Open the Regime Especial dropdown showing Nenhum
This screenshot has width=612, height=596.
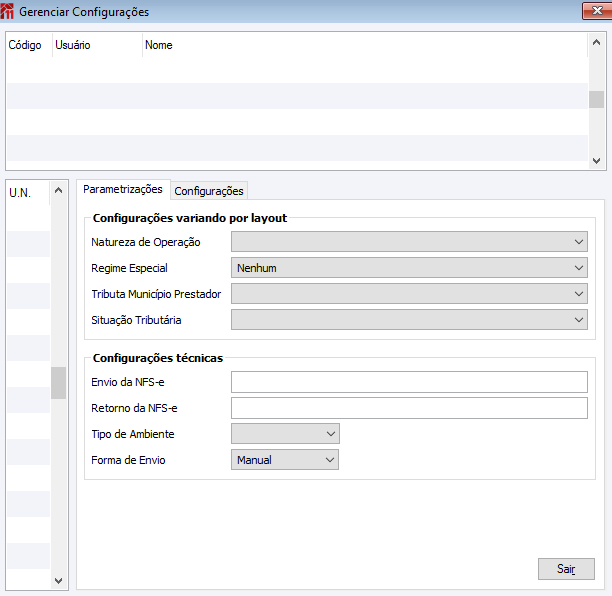[409, 268]
